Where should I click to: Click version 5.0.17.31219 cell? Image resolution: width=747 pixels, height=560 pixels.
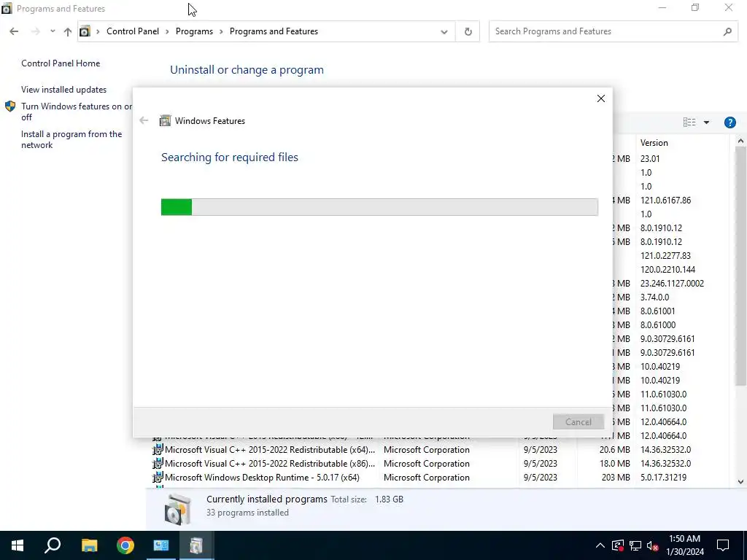(663, 477)
